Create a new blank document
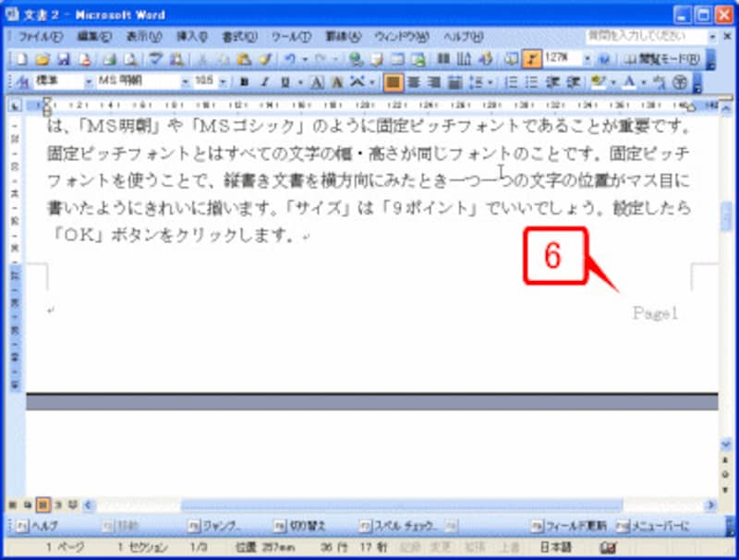The image size is (739, 560). click(x=21, y=59)
